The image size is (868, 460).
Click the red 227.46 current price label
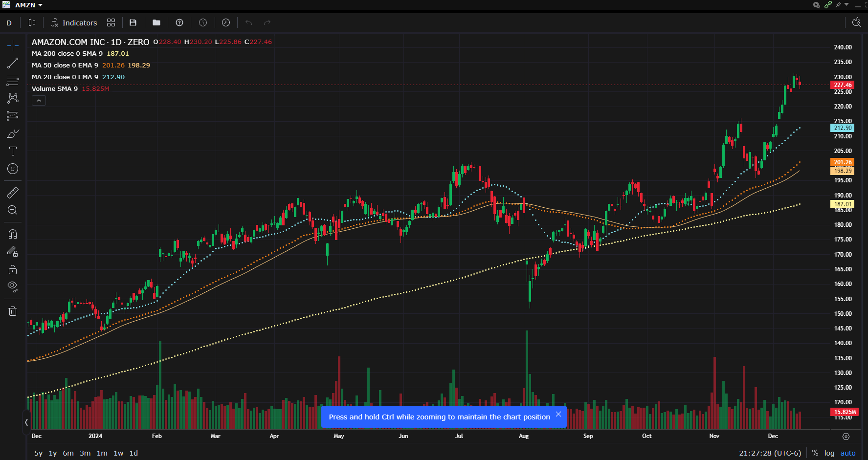click(x=843, y=85)
